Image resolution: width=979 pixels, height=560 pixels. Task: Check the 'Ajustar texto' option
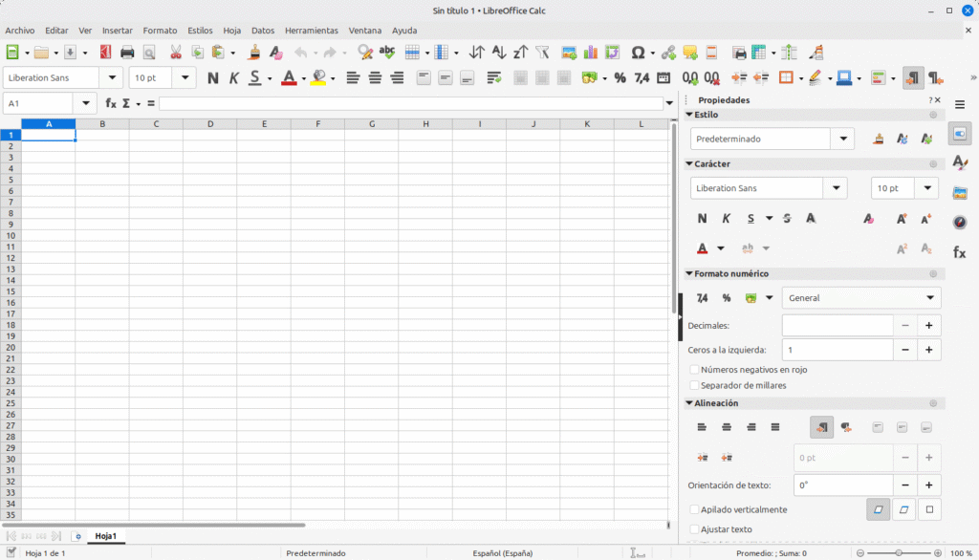(x=694, y=528)
